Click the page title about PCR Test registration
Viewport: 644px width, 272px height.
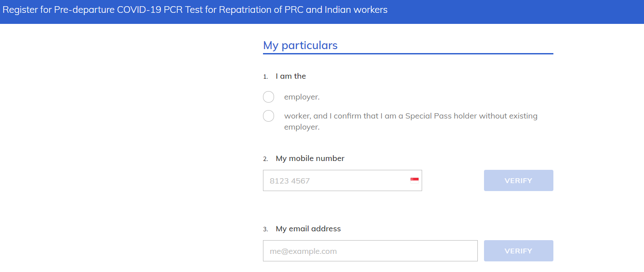pyautogui.click(x=195, y=10)
